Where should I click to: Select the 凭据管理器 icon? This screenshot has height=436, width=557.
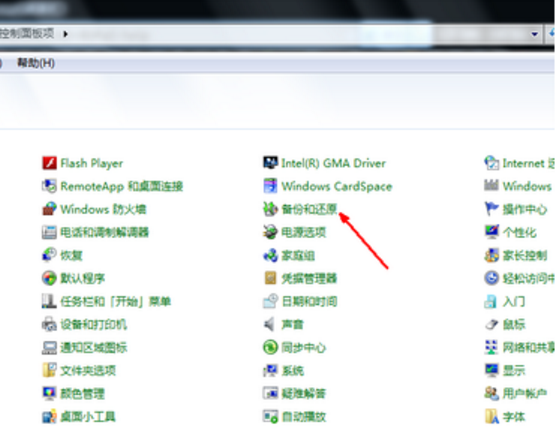(270, 278)
